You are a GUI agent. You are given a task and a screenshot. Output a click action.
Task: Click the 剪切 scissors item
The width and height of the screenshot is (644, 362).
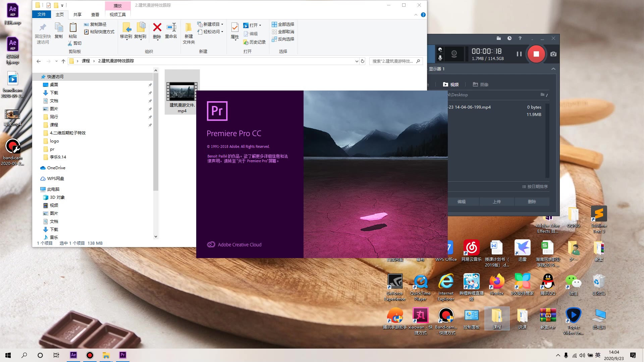(x=74, y=43)
